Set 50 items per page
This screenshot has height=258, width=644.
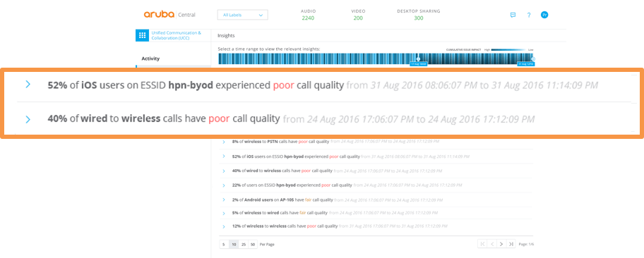coord(253,245)
